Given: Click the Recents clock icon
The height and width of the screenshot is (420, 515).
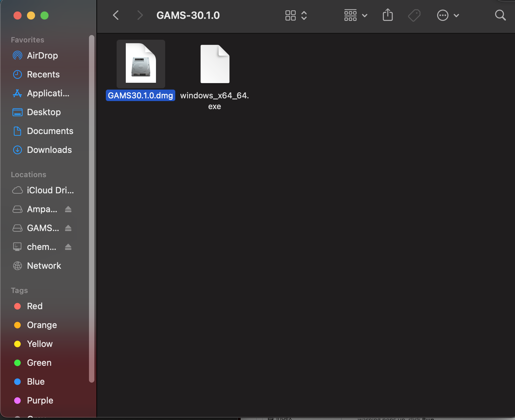Looking at the screenshot, I should pos(18,74).
